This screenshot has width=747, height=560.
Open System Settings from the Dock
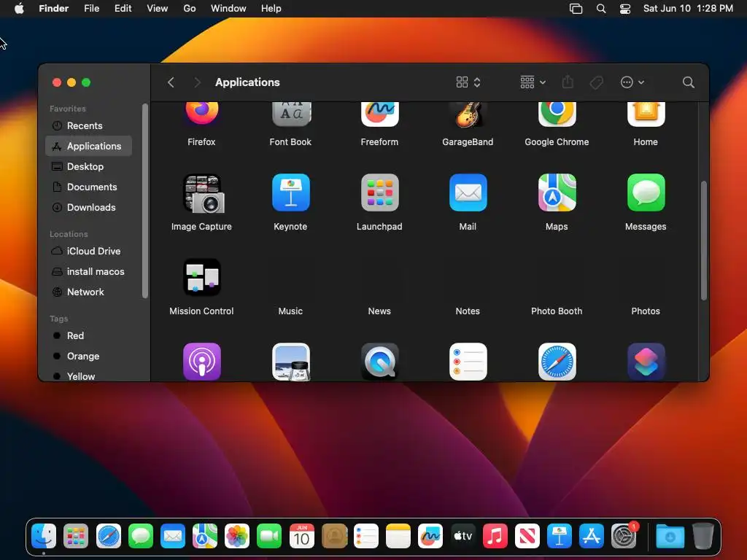[624, 536]
